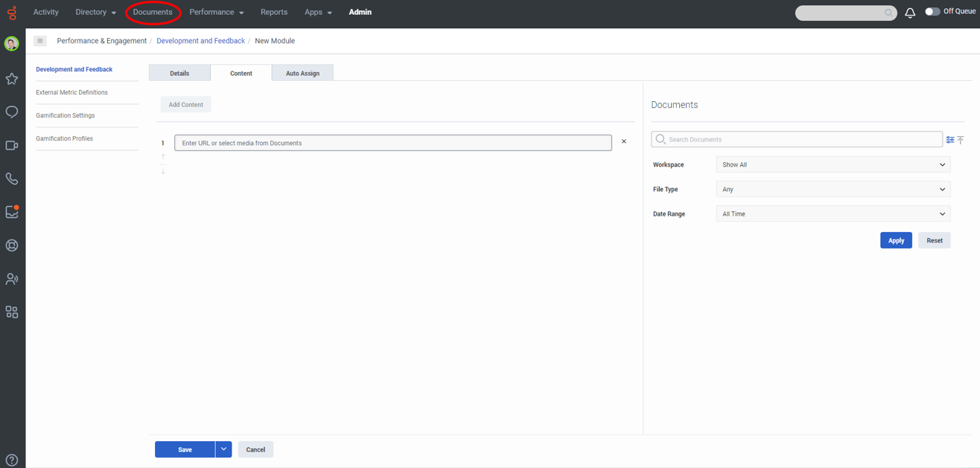This screenshot has width=980, height=468.
Task: Open the Workspace Show All dropdown
Action: click(833, 164)
